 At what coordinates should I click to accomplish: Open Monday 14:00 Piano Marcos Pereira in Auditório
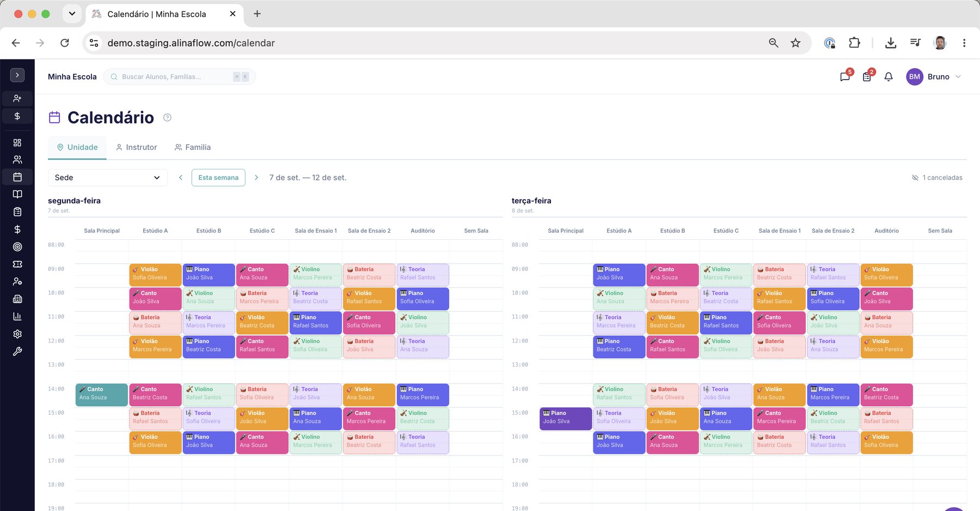pyautogui.click(x=422, y=395)
